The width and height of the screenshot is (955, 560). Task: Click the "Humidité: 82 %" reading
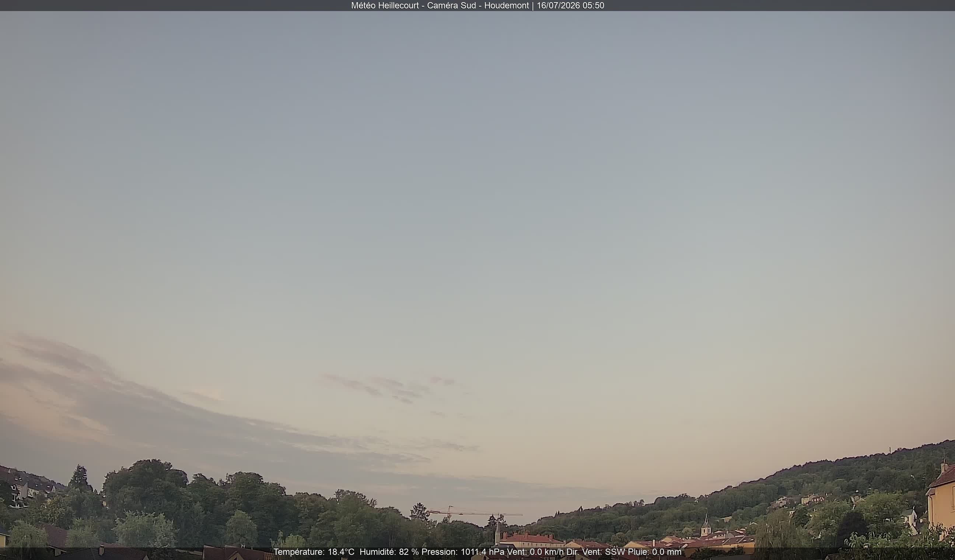[389, 552]
